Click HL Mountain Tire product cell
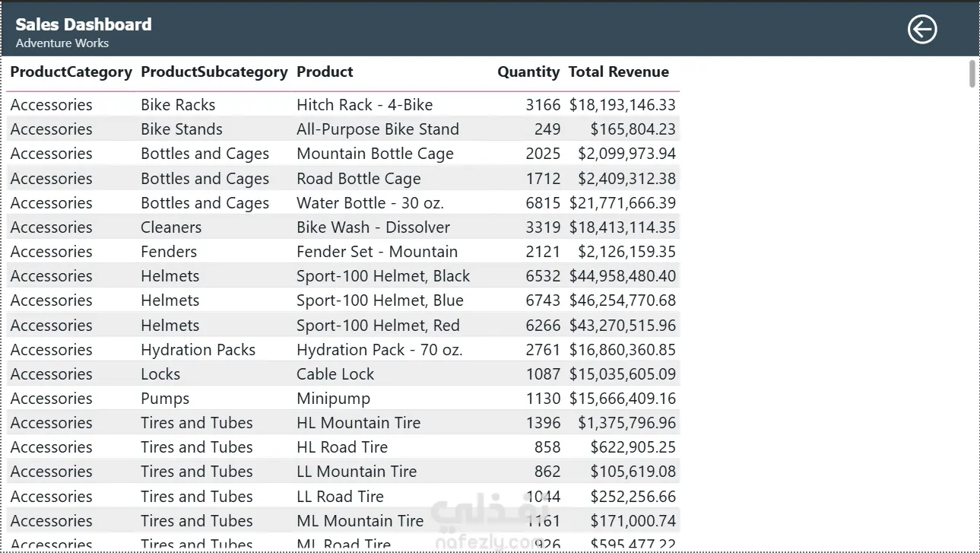 click(x=358, y=423)
